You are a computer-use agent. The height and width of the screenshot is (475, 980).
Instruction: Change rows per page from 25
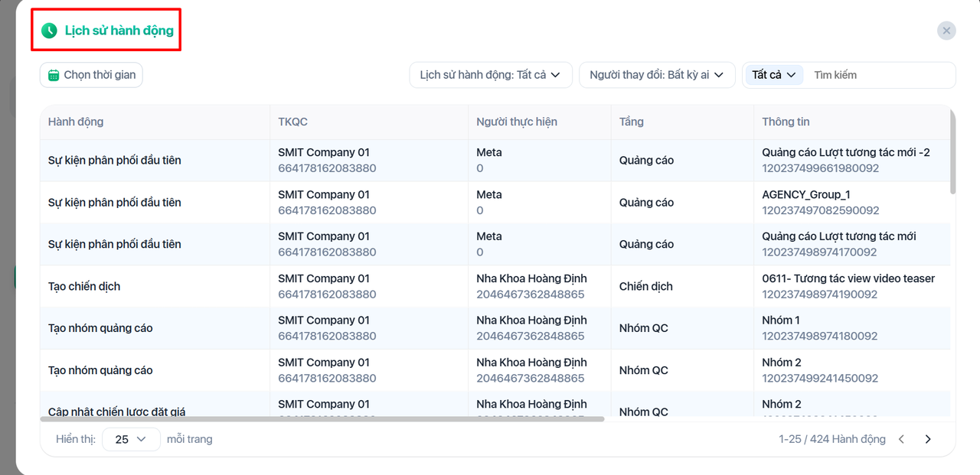(x=131, y=439)
